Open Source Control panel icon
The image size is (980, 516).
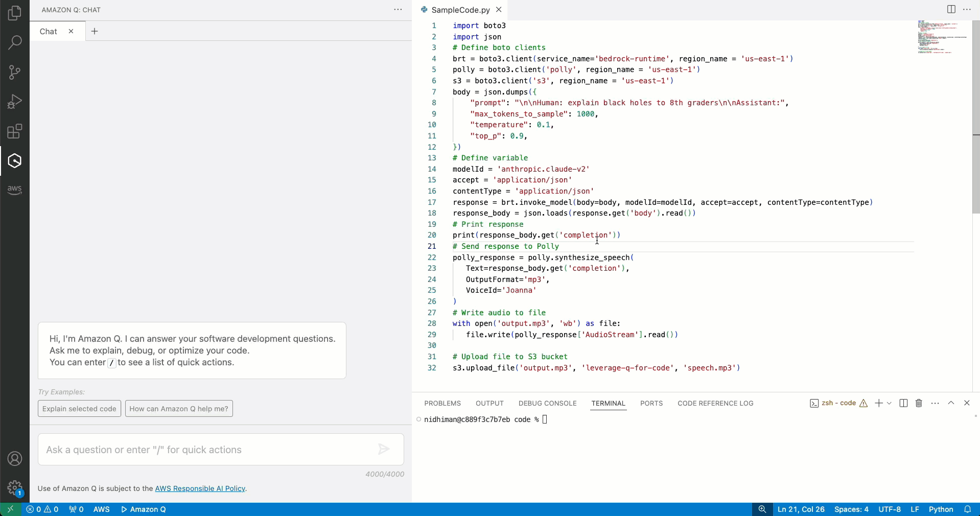click(x=14, y=72)
